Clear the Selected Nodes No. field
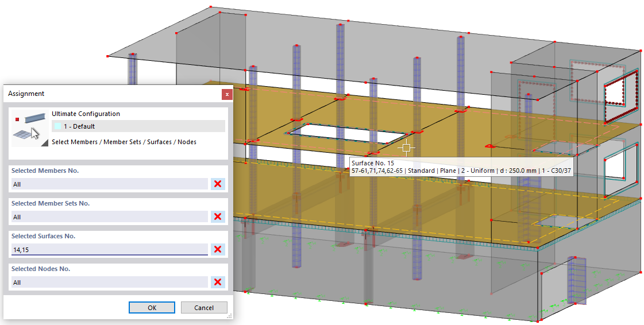The height and width of the screenshot is (325, 644). [x=218, y=282]
